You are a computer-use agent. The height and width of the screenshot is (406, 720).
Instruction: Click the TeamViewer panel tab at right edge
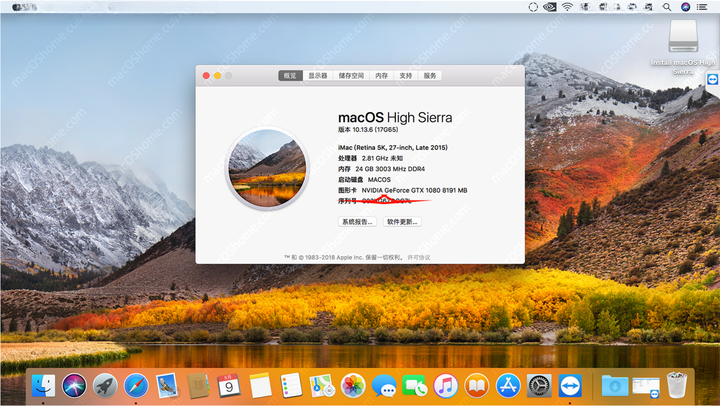point(713,79)
